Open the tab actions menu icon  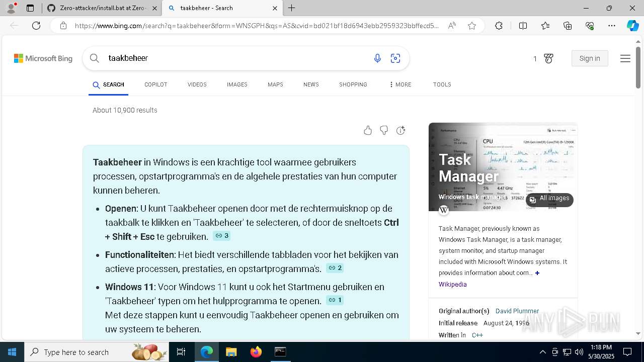coord(30,8)
